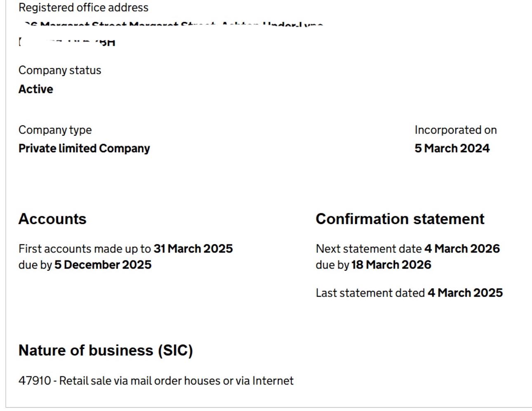Click the Company type label

click(55, 130)
